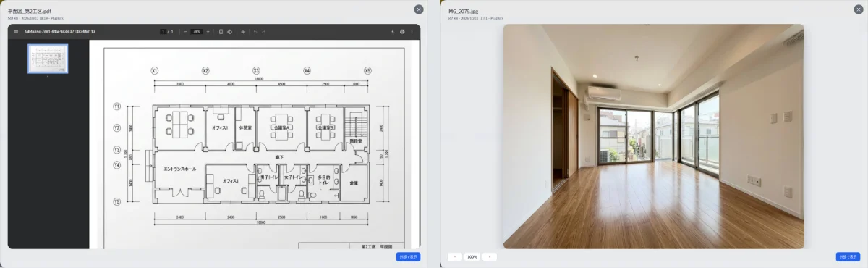Print the PDF document

click(x=402, y=32)
